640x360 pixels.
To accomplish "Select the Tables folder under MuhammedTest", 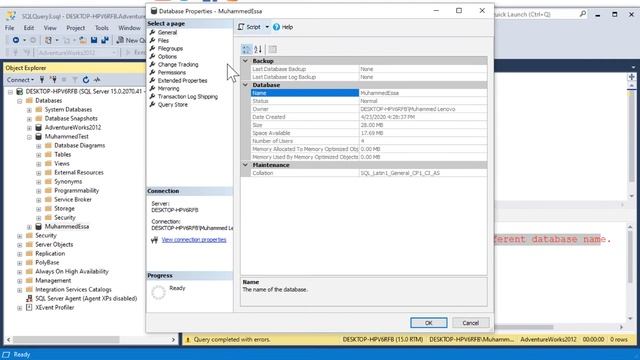I will point(62,154).
